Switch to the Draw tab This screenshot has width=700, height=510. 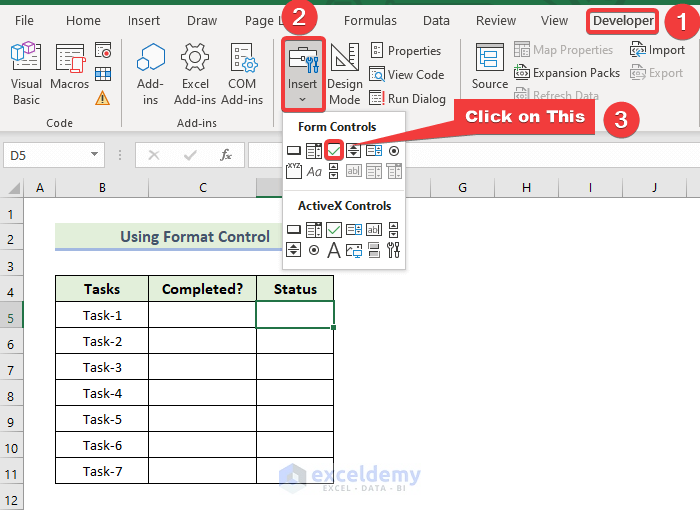pyautogui.click(x=202, y=21)
